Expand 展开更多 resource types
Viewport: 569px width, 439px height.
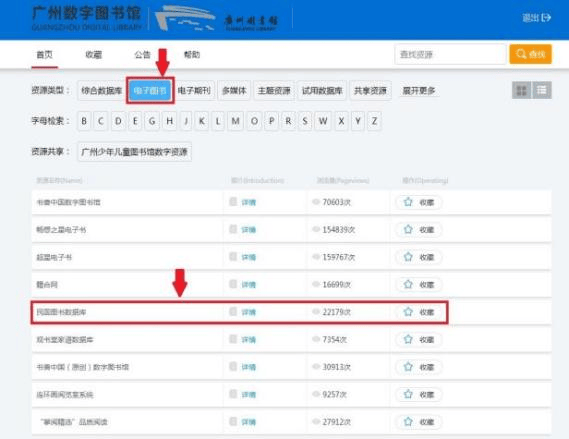pos(419,90)
